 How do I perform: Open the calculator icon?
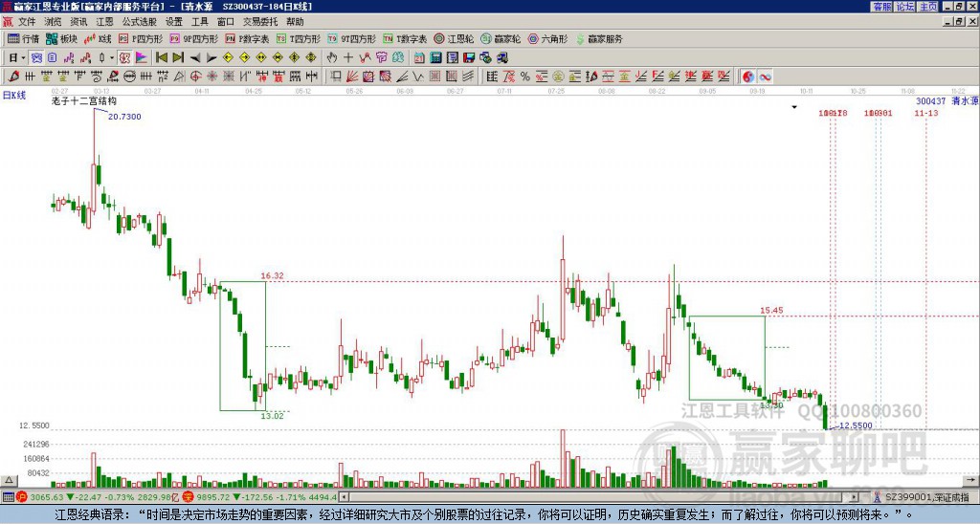tap(435, 57)
